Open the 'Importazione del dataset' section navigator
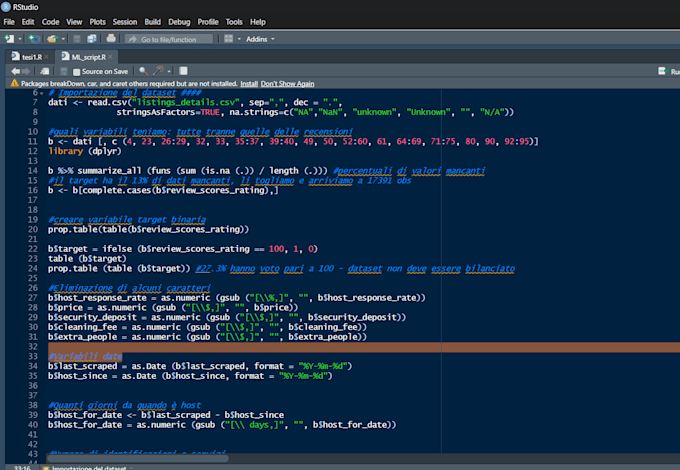Viewport: 680px width, 470px height. [88, 468]
